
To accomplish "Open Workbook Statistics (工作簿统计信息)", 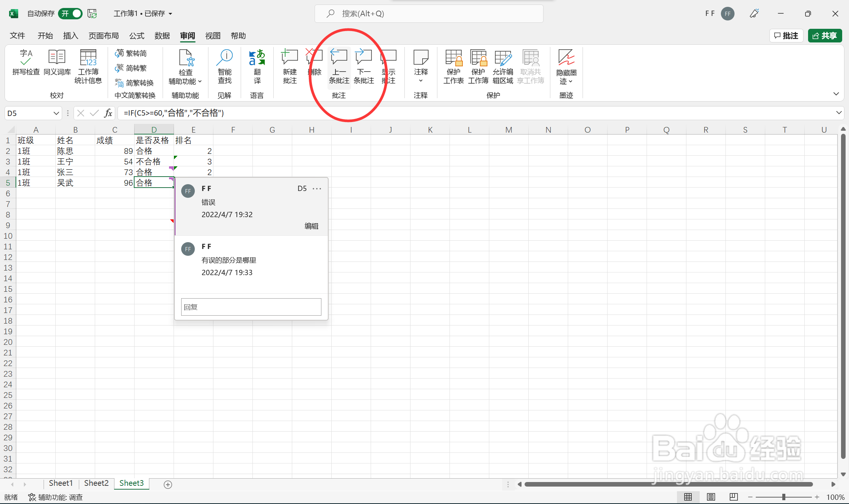I will pyautogui.click(x=88, y=66).
